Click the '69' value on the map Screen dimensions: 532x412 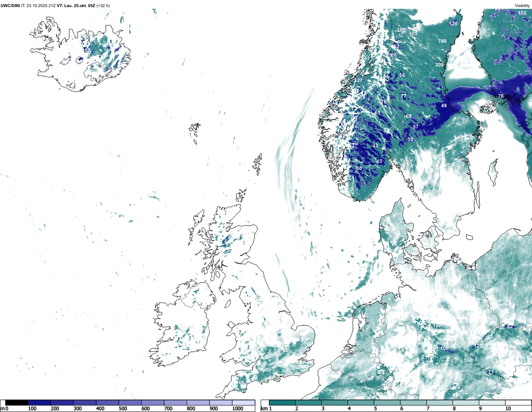409,116
